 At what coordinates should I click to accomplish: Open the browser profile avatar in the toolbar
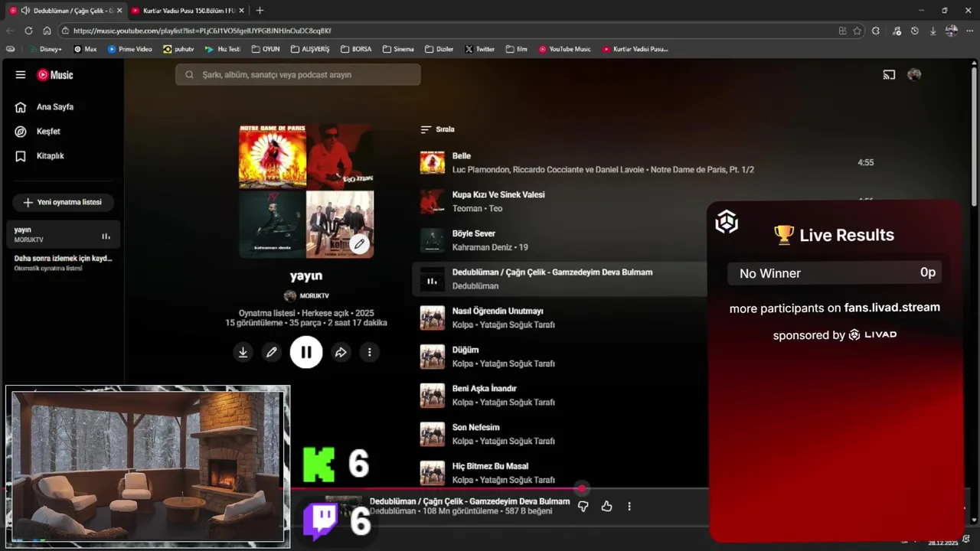(952, 31)
